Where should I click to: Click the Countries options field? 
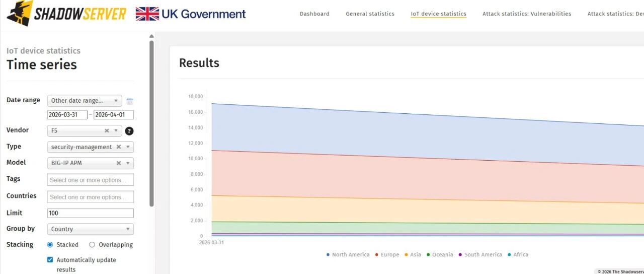(x=91, y=197)
